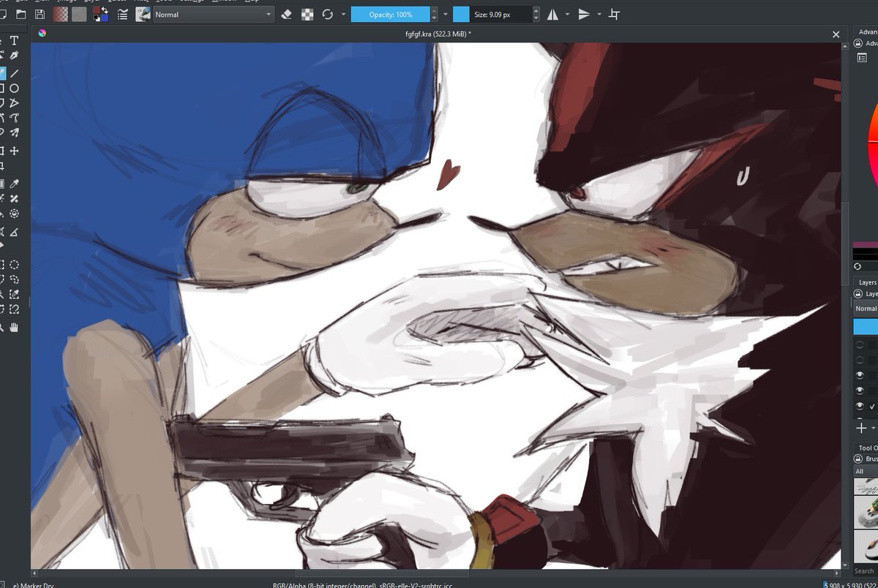The height and width of the screenshot is (588, 878).
Task: Click the Size spinbox stepper arrows
Action: [x=536, y=14]
